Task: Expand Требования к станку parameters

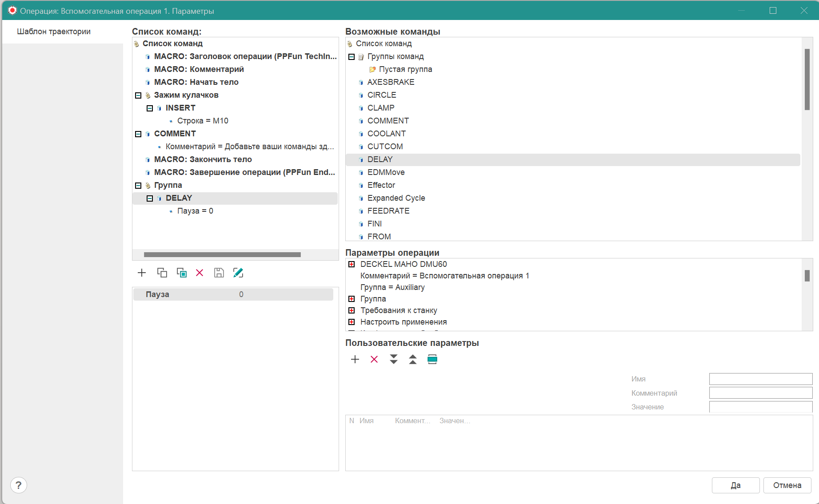Action: click(x=352, y=310)
